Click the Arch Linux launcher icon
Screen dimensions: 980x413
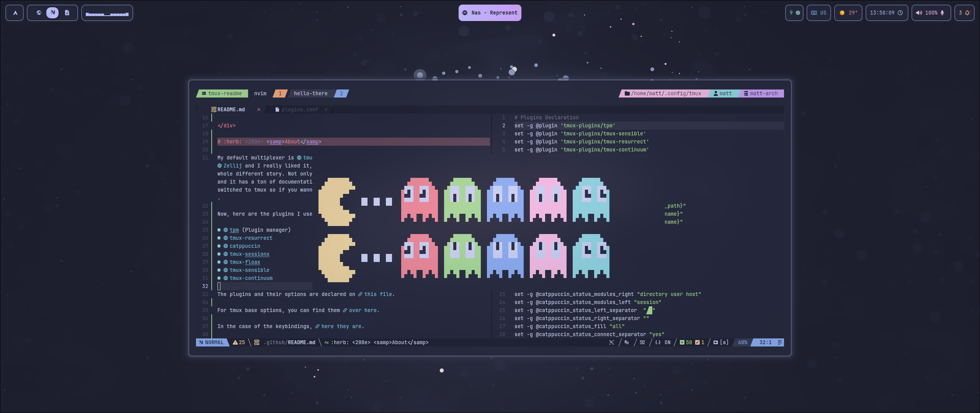click(x=15, y=13)
